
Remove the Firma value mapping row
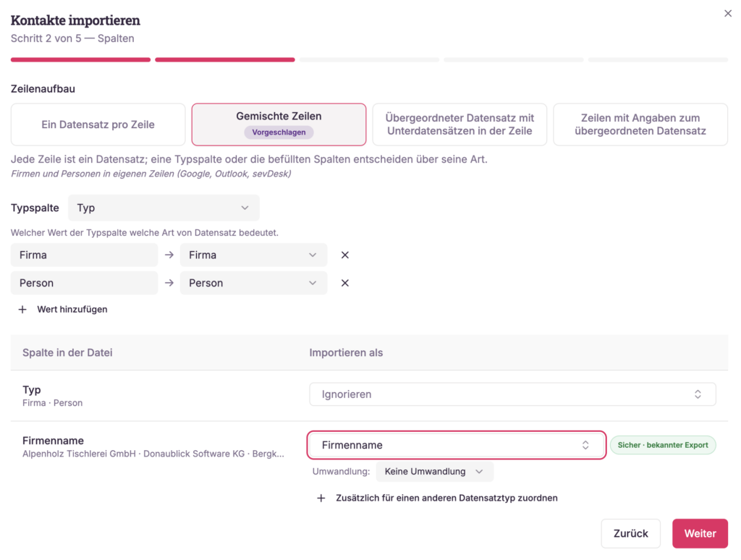point(345,255)
